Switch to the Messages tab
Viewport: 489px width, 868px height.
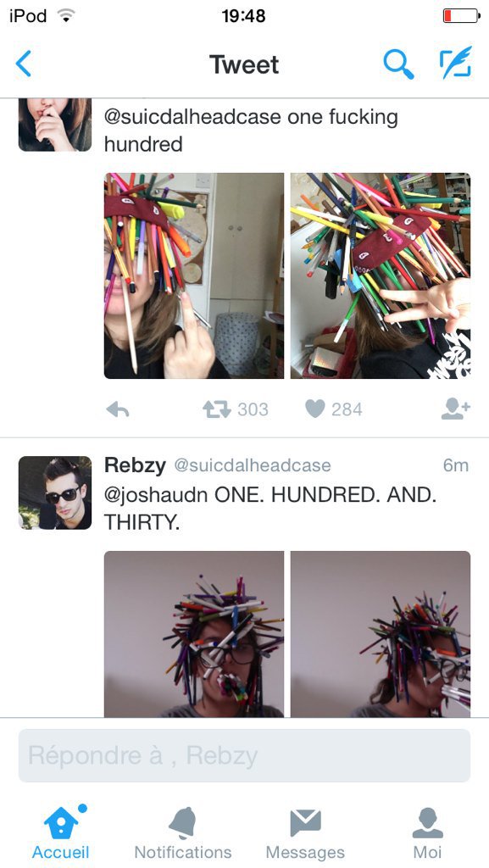click(305, 832)
